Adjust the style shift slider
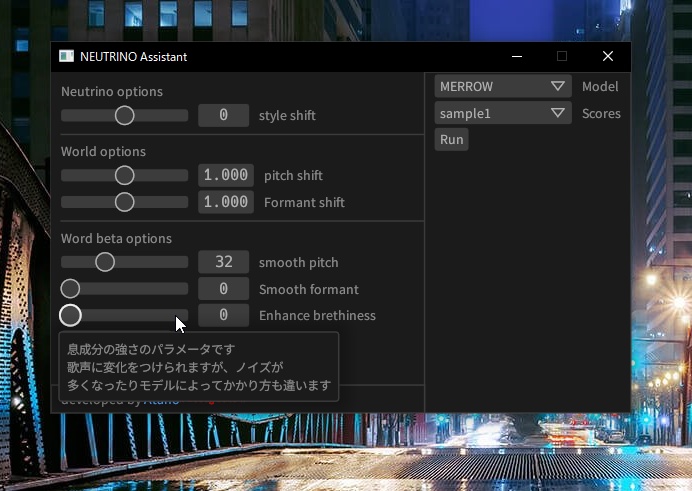The width and height of the screenshot is (692, 491). [124, 115]
